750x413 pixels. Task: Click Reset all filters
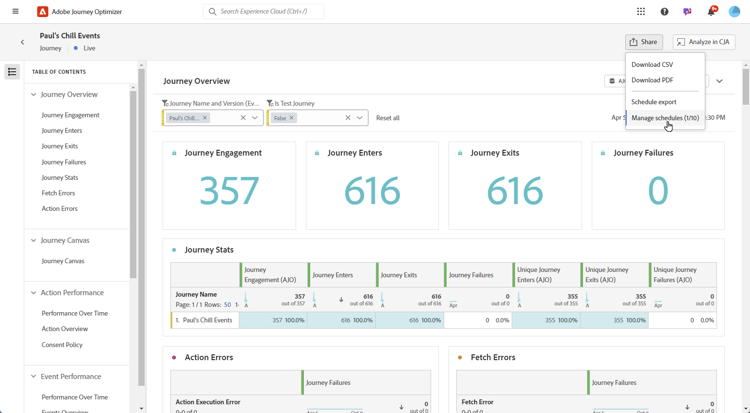[x=387, y=118]
